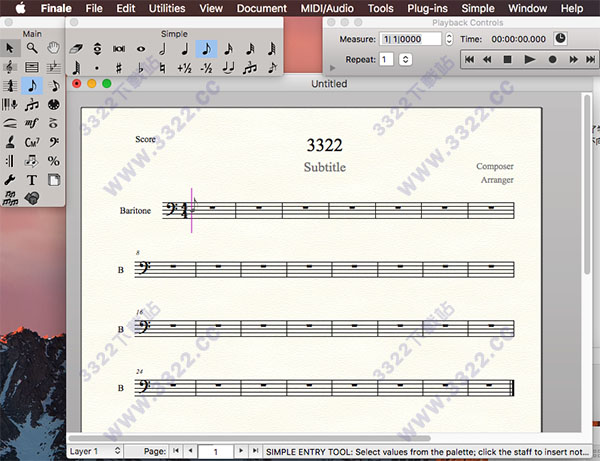
Task: Open the Document menu
Action: (x=261, y=8)
